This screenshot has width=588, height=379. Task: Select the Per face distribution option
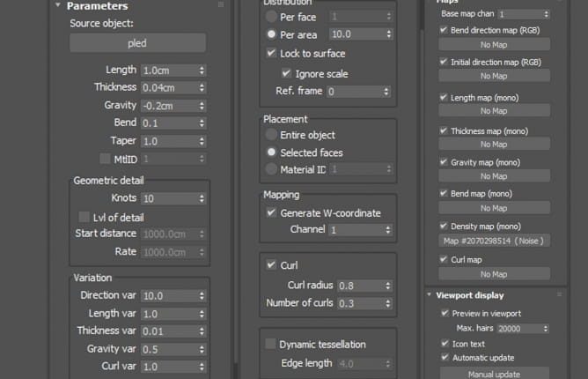(x=271, y=16)
